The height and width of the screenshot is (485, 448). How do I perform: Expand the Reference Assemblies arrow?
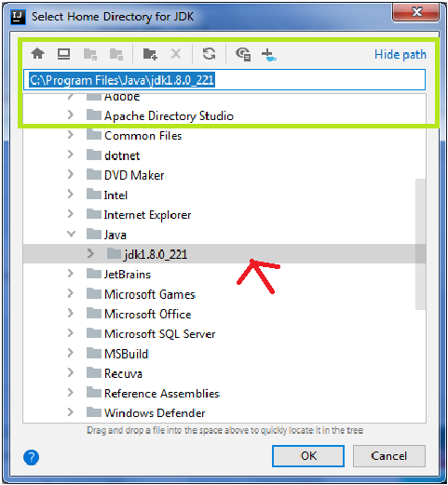[x=71, y=392]
